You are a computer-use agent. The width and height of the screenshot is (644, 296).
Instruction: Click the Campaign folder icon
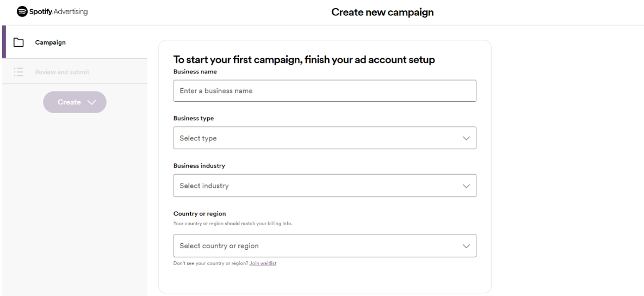[19, 42]
